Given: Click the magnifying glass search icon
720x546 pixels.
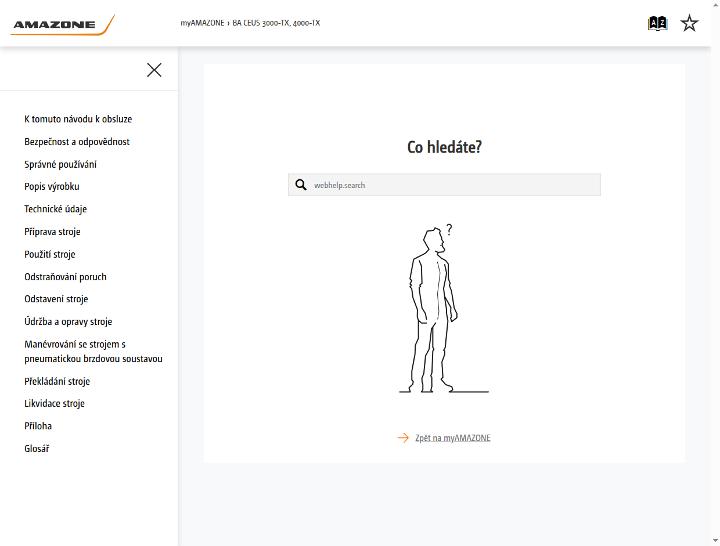Looking at the screenshot, I should point(301,185).
